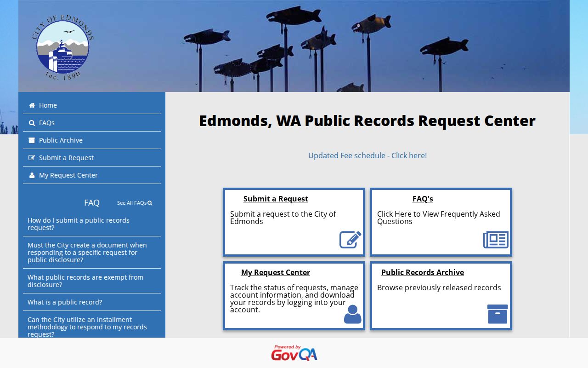The image size is (588, 368).
Task: Click the newspaper icon in FAQ's card
Action: coord(496,240)
